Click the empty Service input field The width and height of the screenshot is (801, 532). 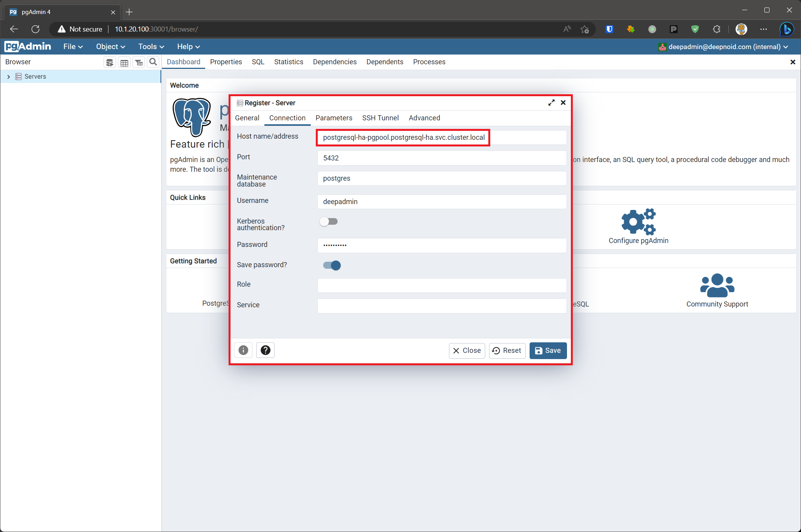(442, 306)
